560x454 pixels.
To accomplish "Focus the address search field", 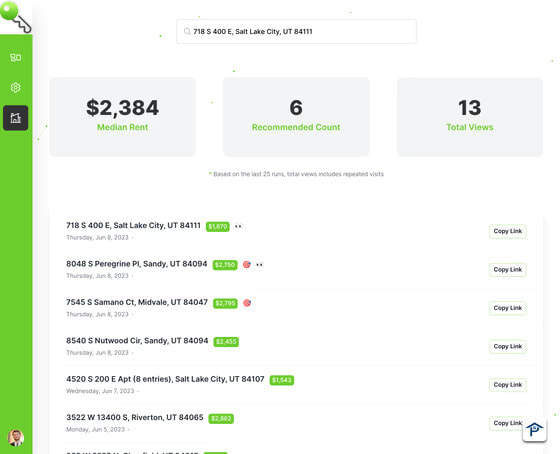I will (x=296, y=31).
